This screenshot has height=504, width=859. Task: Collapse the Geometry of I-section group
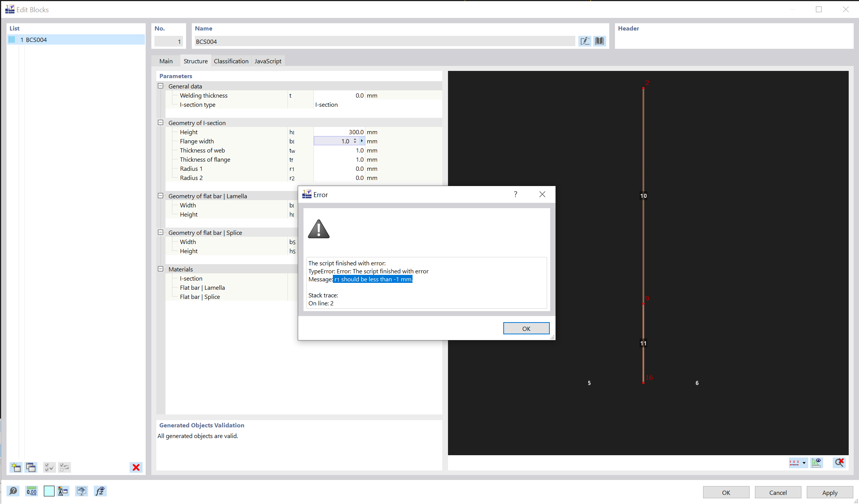[x=161, y=123]
